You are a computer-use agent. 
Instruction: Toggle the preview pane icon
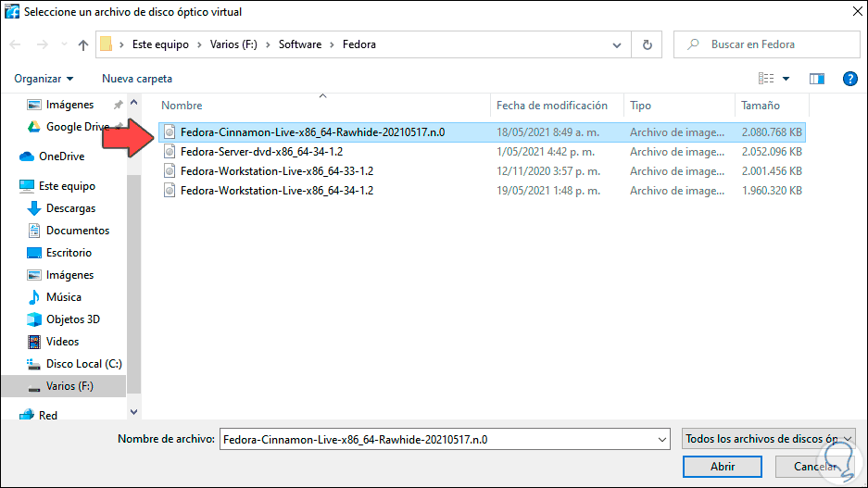coord(817,79)
